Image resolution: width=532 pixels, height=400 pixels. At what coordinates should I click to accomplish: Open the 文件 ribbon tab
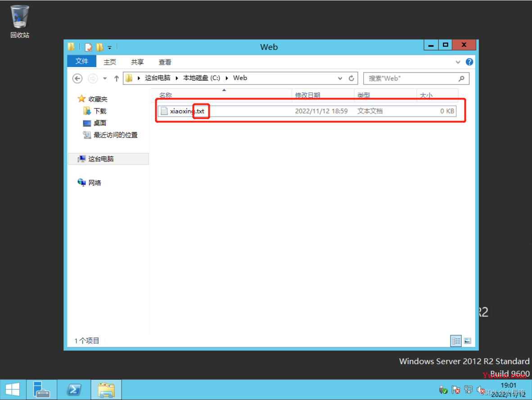tap(82, 61)
